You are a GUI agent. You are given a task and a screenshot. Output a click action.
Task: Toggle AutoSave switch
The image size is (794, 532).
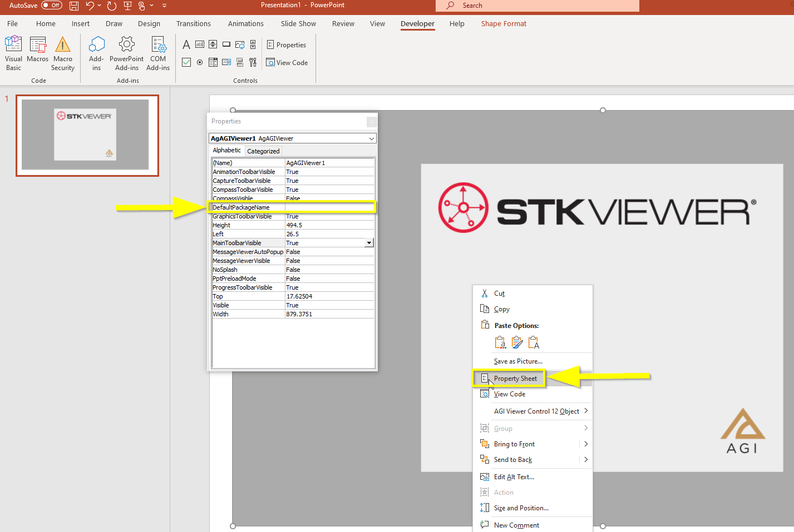pyautogui.click(x=52, y=6)
